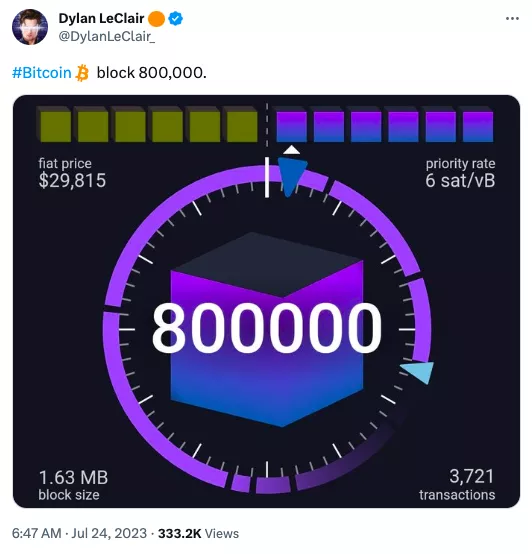Open the three-dot more options menu
Image resolution: width=532 pixels, height=554 pixels.
(x=512, y=18)
